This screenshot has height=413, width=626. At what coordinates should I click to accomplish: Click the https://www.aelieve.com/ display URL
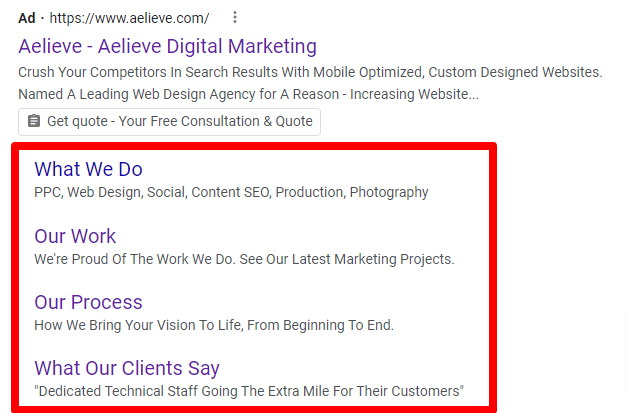pyautogui.click(x=129, y=18)
